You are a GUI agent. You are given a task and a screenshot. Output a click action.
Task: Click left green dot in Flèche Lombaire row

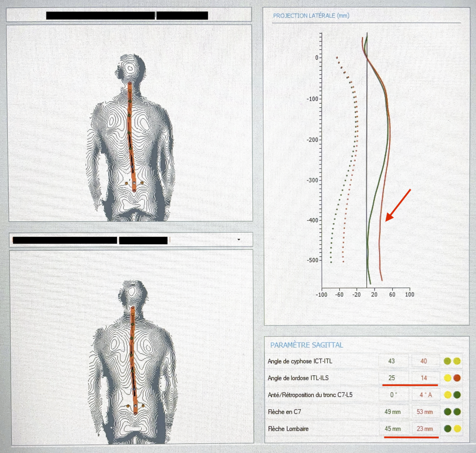pyautogui.click(x=448, y=429)
